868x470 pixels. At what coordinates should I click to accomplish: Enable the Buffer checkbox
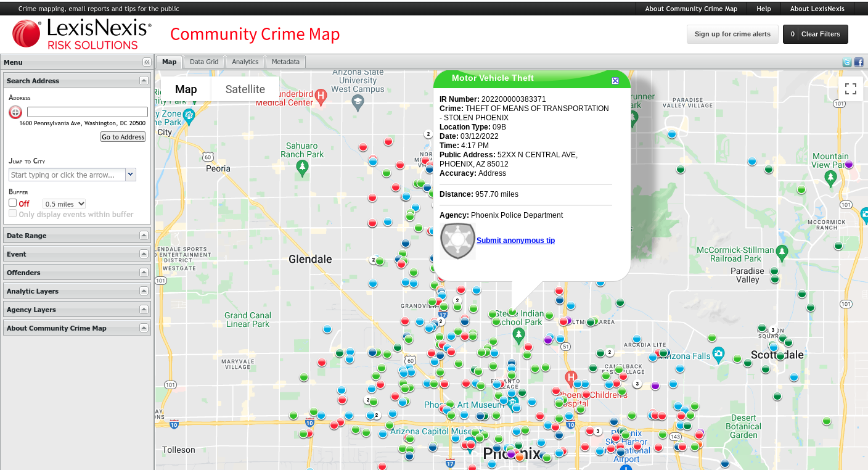[13, 203]
